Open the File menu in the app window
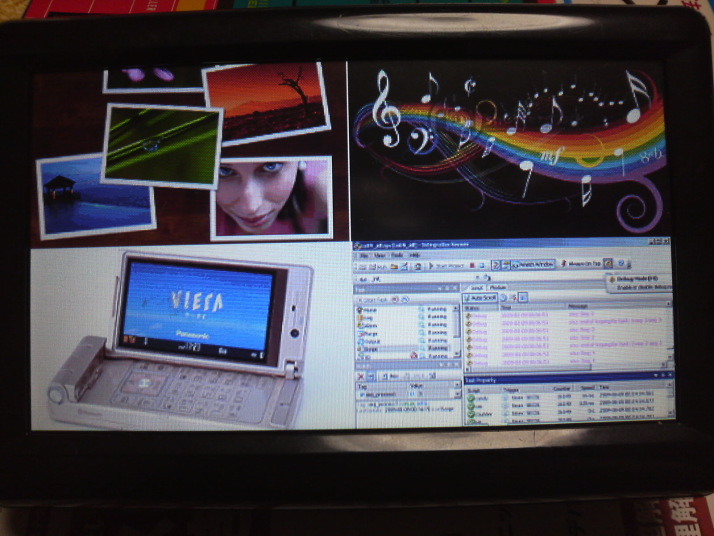 pyautogui.click(x=364, y=255)
